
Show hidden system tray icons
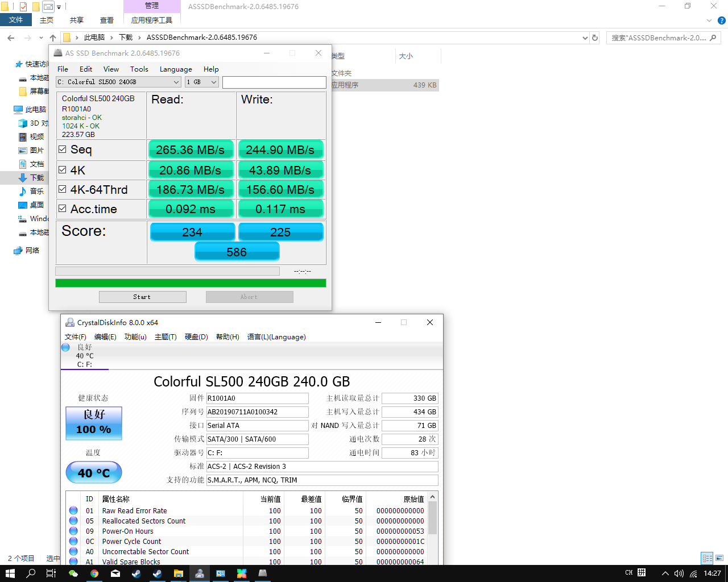point(665,573)
